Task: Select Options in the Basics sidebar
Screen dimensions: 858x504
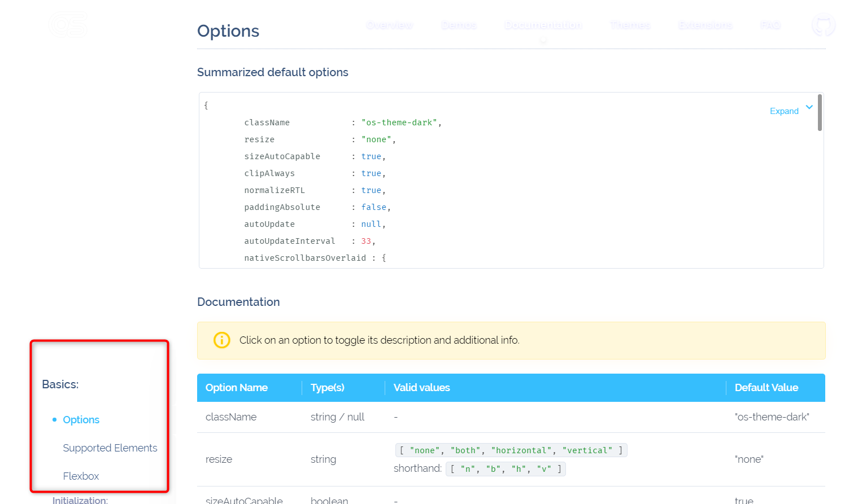Action: (81, 419)
